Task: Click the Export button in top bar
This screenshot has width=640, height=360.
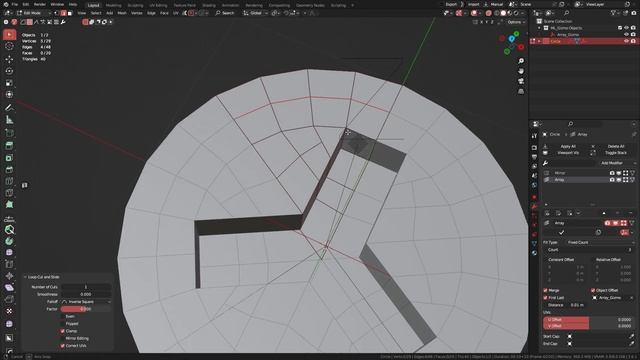Action: [x=451, y=4]
